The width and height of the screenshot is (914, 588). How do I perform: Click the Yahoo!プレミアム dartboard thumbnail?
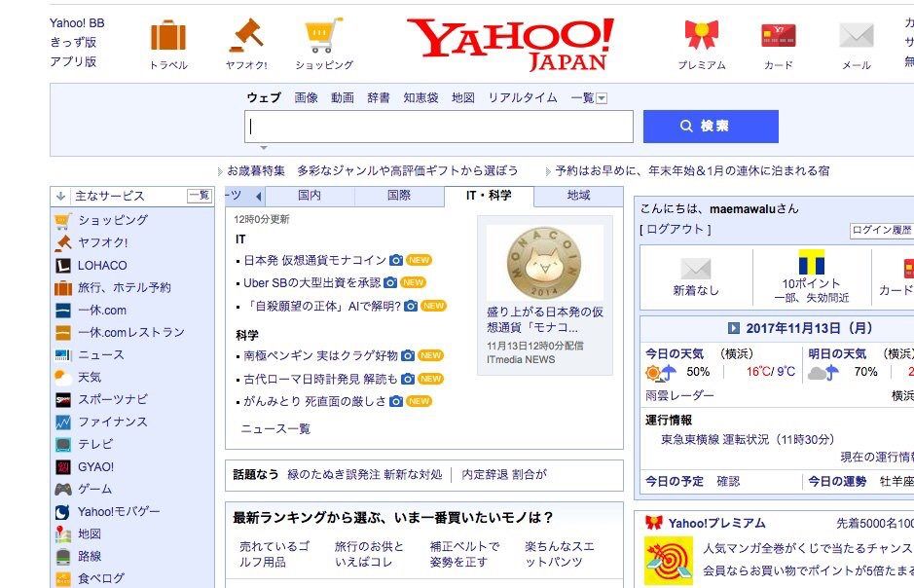669,561
